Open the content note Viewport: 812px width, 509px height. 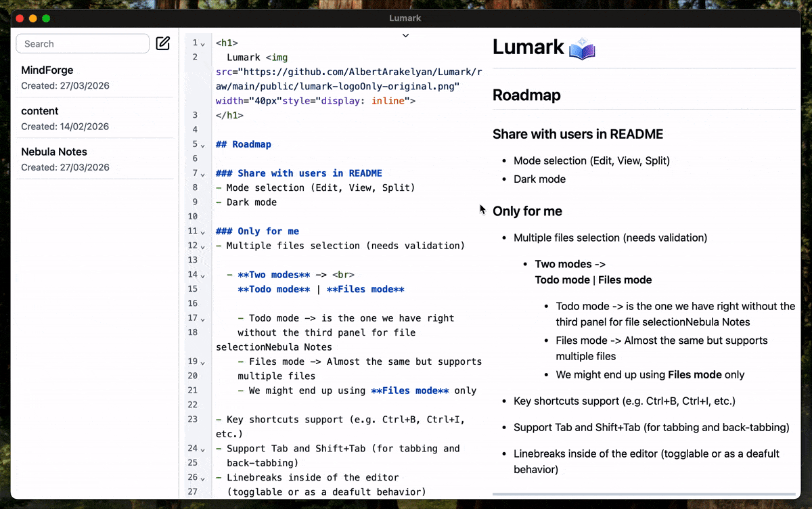[x=95, y=118]
